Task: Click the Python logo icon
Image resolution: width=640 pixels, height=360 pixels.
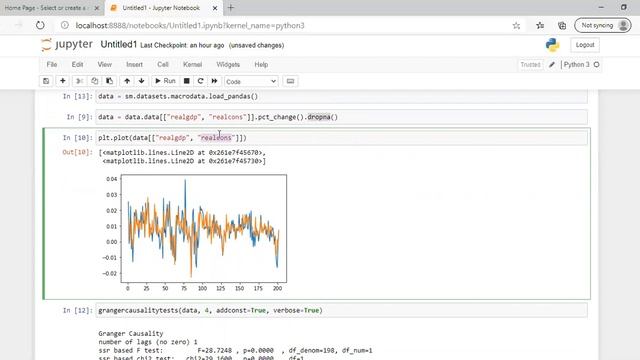Action: pos(552,45)
